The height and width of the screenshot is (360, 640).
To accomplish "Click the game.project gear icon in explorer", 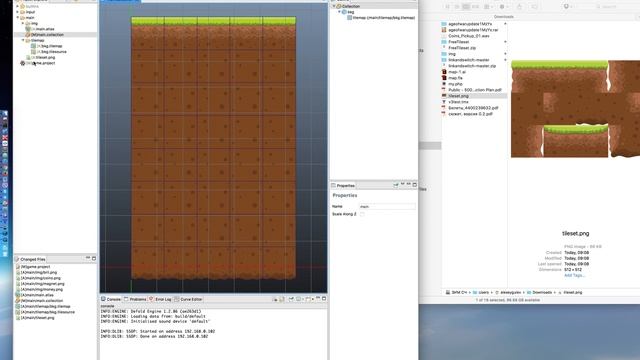I will click(22, 63).
